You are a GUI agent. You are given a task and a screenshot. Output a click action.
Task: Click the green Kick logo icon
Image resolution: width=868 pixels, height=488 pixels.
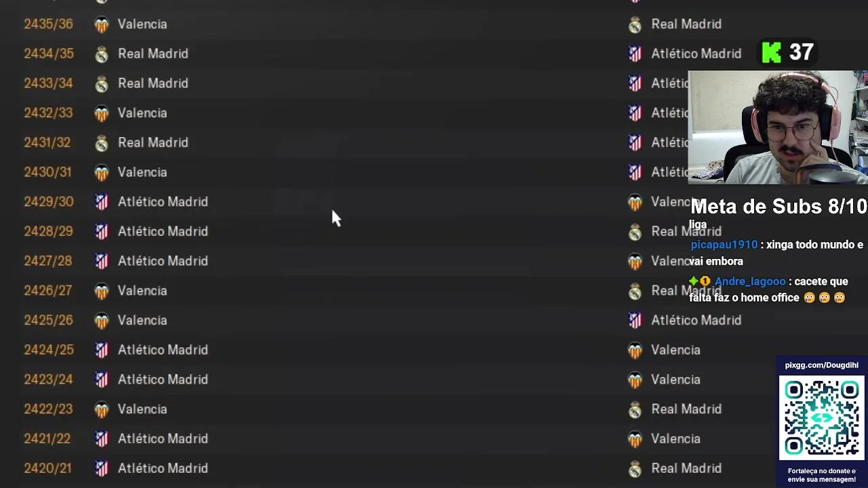click(x=772, y=52)
